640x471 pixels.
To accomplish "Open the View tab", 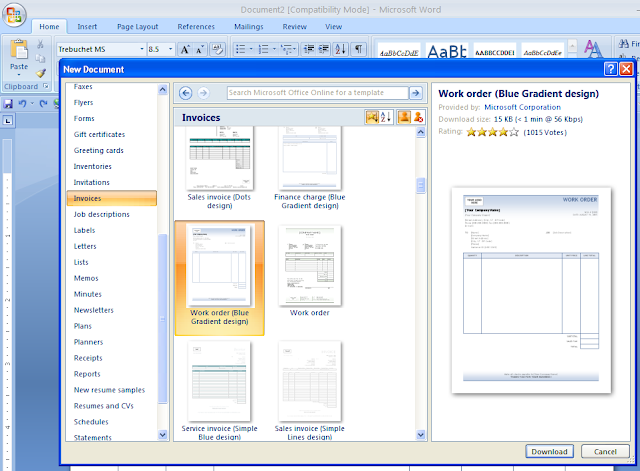I will pyautogui.click(x=333, y=27).
